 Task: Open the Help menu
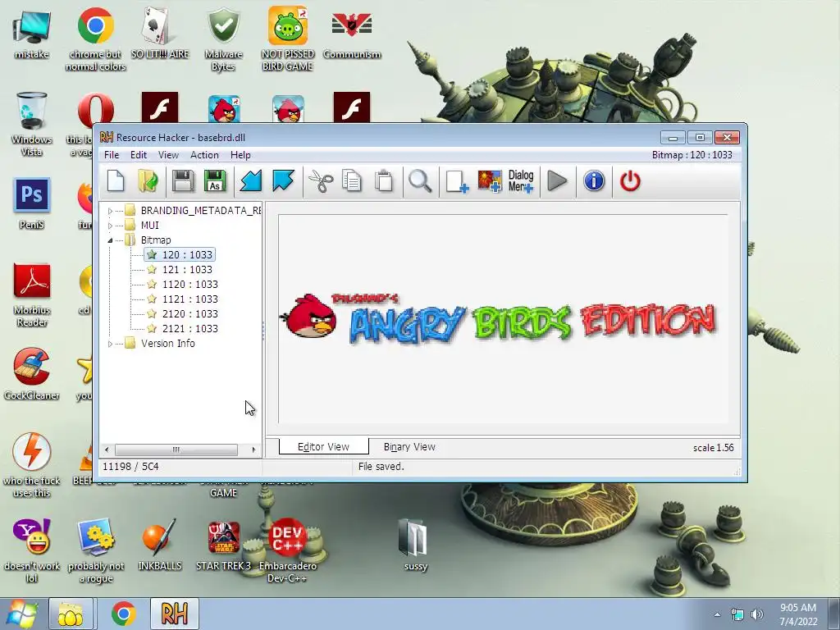(240, 155)
